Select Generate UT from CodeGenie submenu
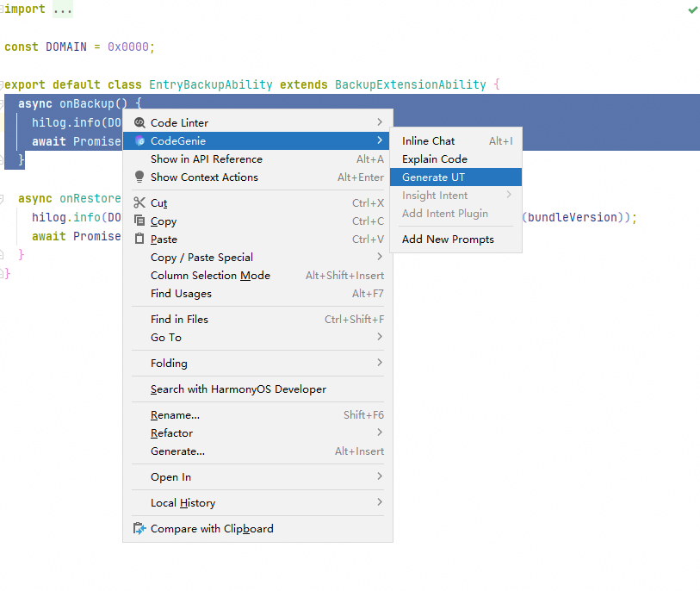 tap(433, 177)
